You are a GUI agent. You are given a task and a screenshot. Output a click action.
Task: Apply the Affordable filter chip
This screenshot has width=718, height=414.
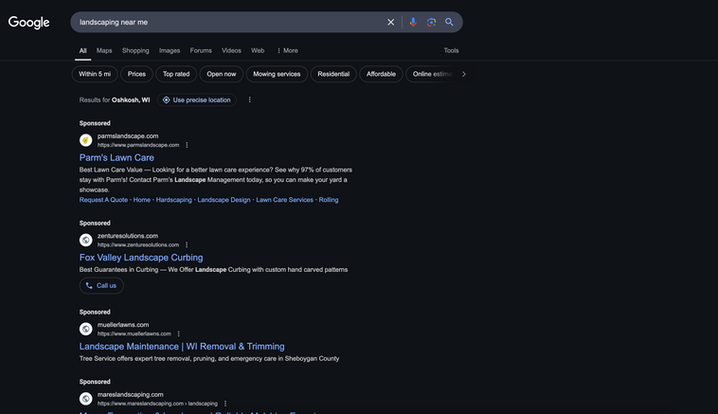coord(381,74)
